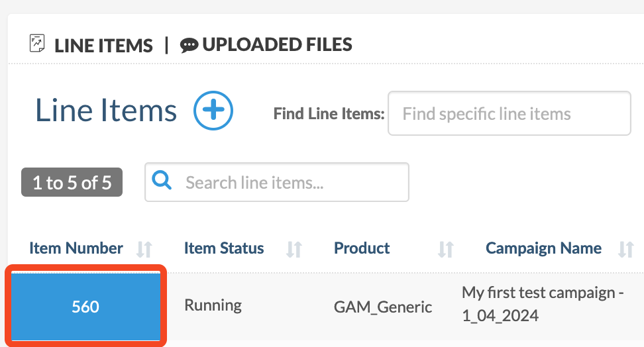Select the GAM_Generic product cell
The width and height of the screenshot is (644, 347).
coord(383,307)
